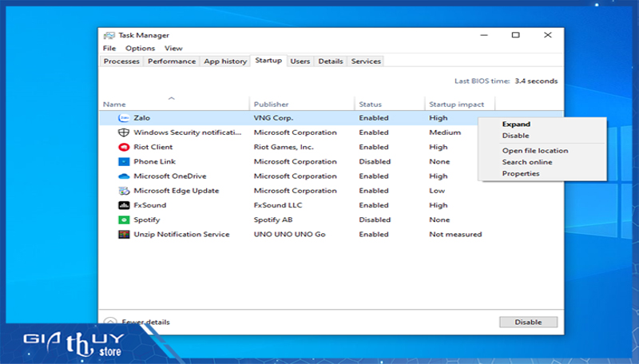Choose Disable in the context menu
The width and height of the screenshot is (639, 364).
click(x=515, y=136)
